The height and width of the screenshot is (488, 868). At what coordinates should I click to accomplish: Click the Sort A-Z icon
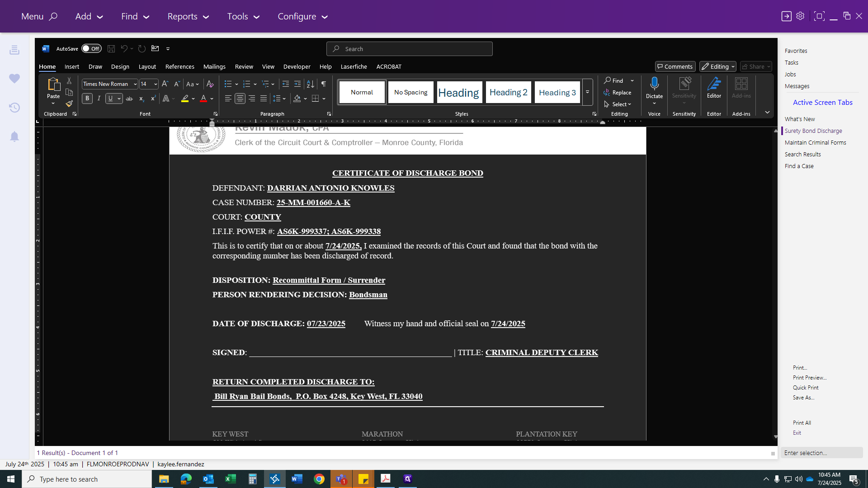(x=310, y=84)
